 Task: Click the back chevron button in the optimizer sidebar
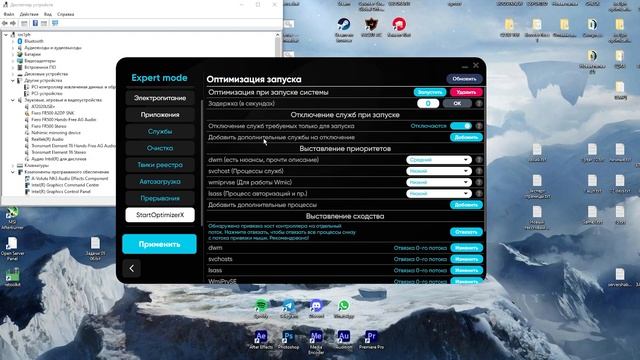(x=131, y=268)
